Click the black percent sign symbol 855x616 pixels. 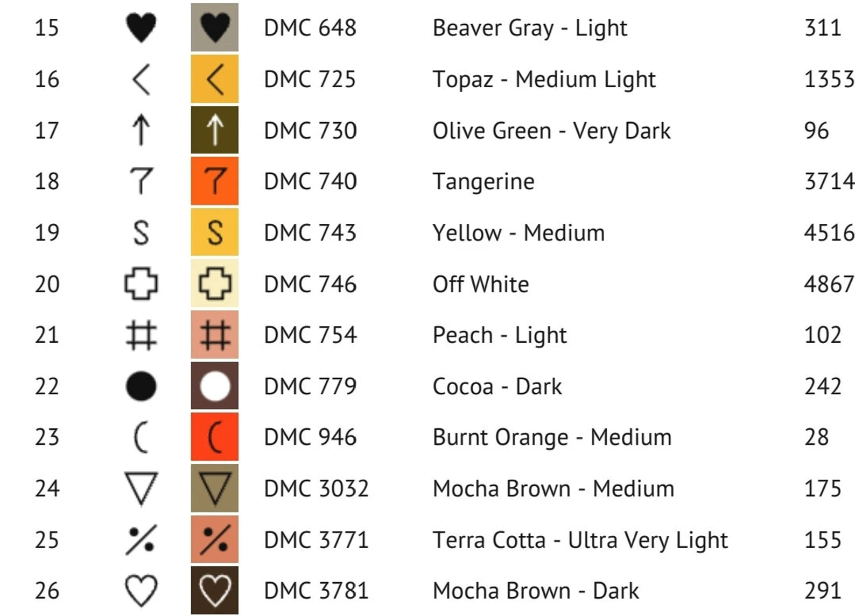[x=141, y=540]
